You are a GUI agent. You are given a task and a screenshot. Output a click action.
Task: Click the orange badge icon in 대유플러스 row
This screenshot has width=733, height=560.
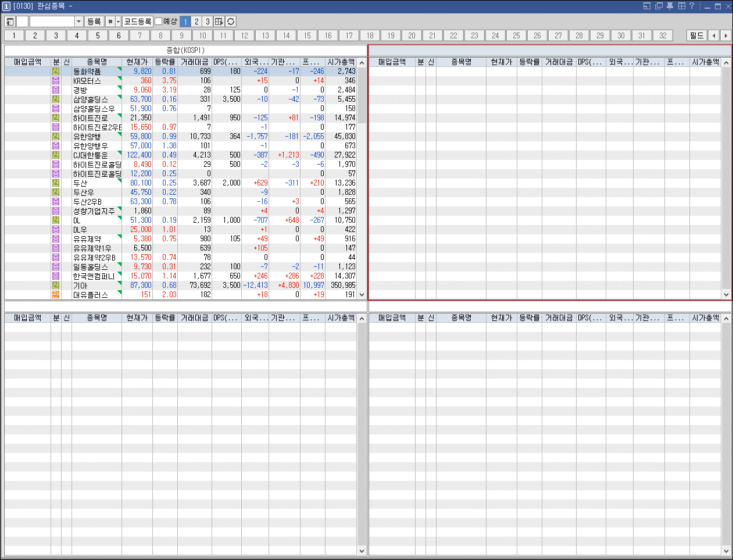pos(56,294)
